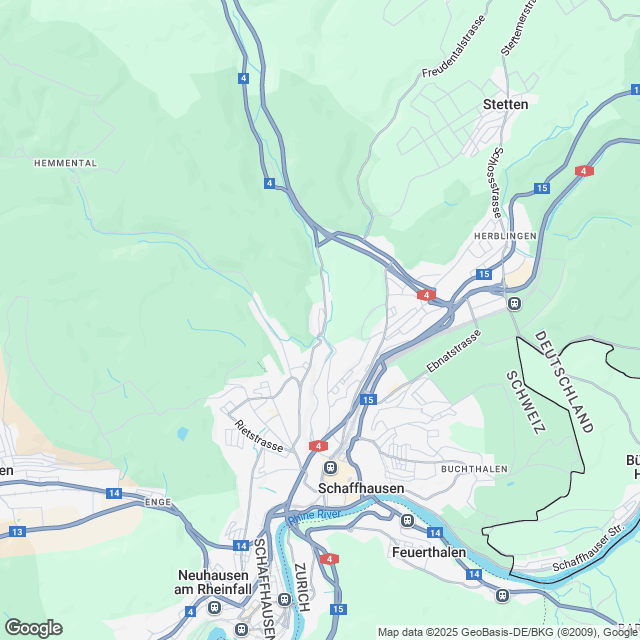The height and width of the screenshot is (640, 640).
Task: Open the Google logo
Action: 34,628
